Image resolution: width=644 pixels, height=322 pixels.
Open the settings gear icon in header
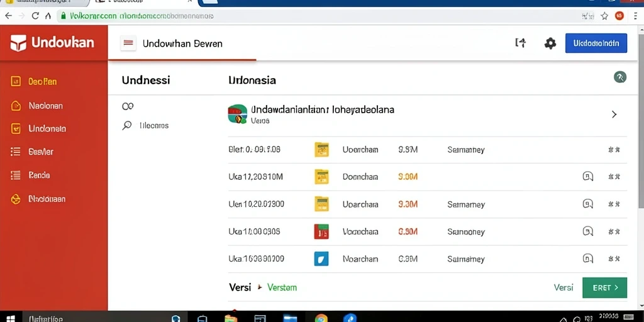[550, 43]
